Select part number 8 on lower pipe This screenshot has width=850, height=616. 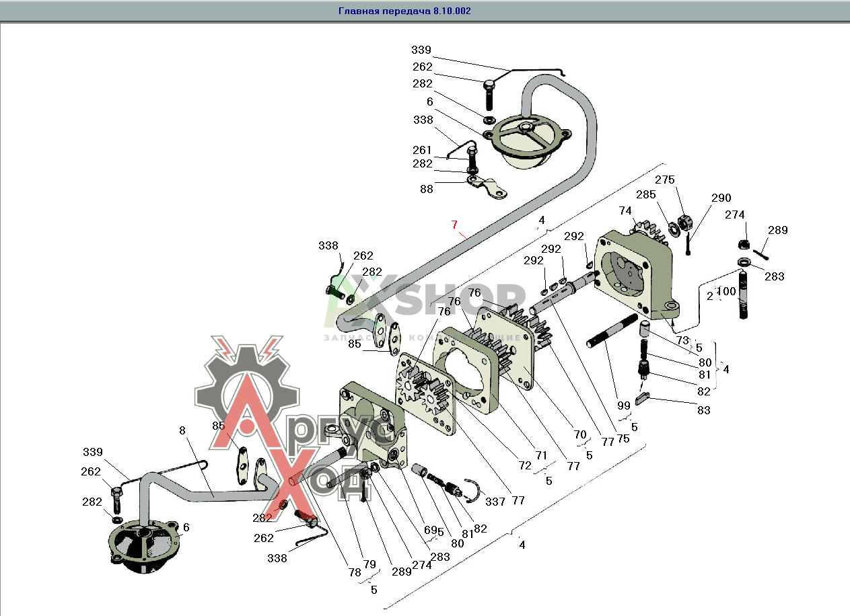point(182,430)
